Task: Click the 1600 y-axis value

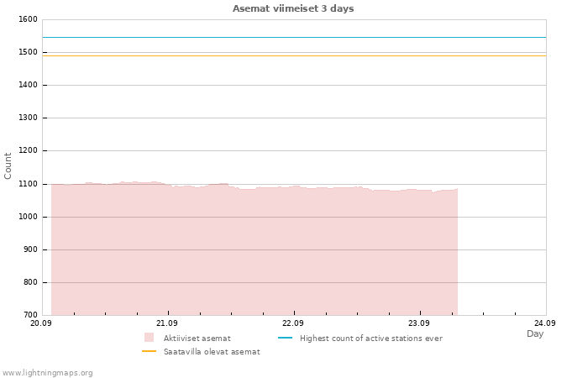Action: pos(28,19)
